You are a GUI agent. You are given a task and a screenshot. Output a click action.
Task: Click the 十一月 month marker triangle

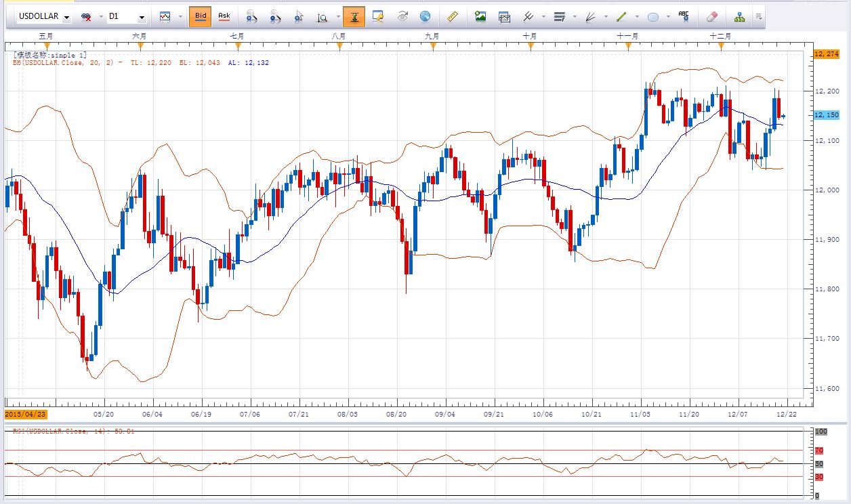(x=628, y=45)
